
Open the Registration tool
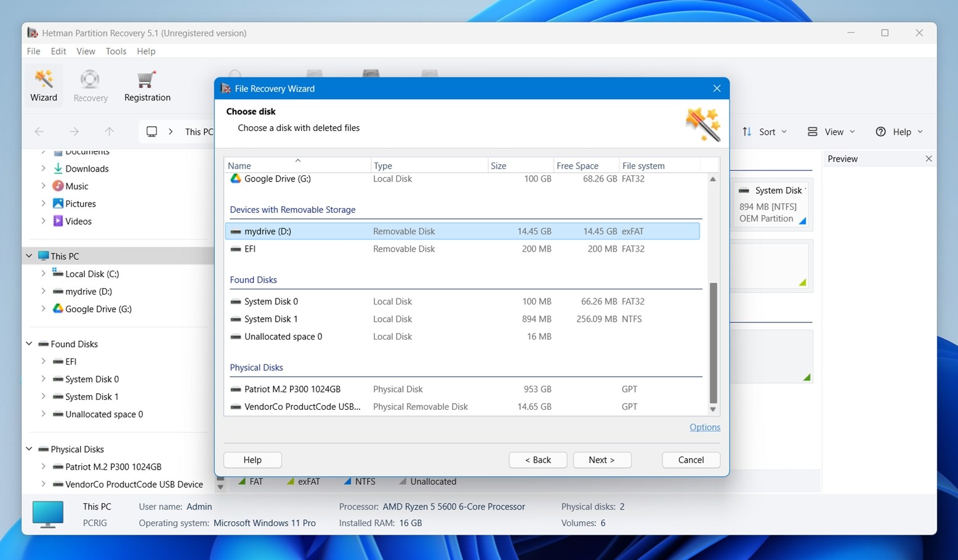pos(147,85)
